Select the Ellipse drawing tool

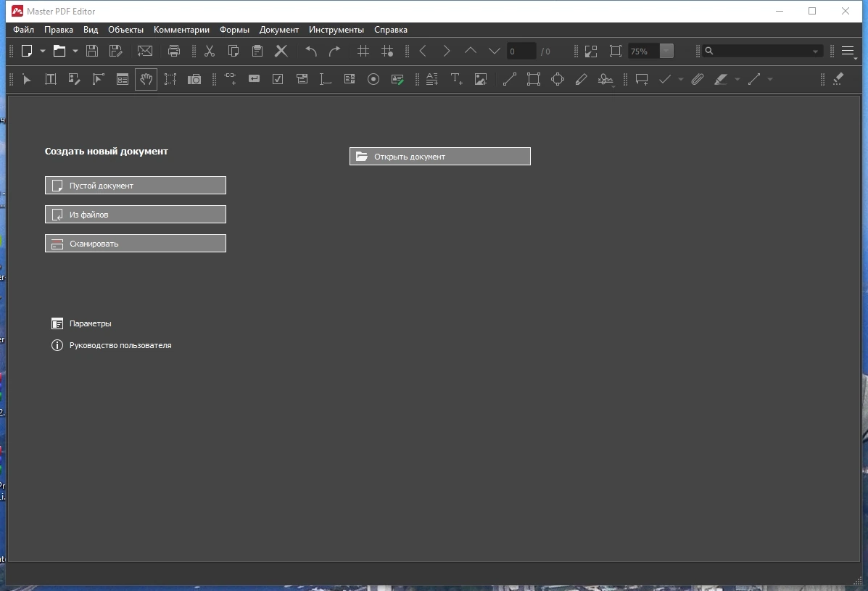click(558, 79)
